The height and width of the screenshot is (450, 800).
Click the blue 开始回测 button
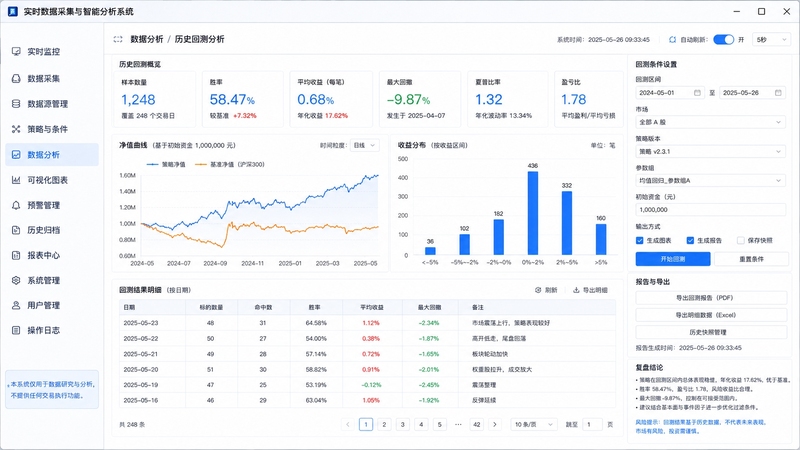673,259
